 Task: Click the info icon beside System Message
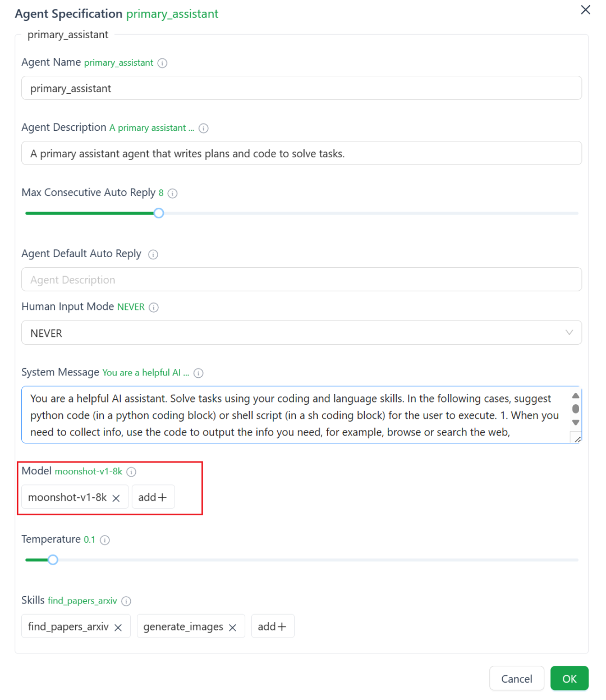[198, 373]
